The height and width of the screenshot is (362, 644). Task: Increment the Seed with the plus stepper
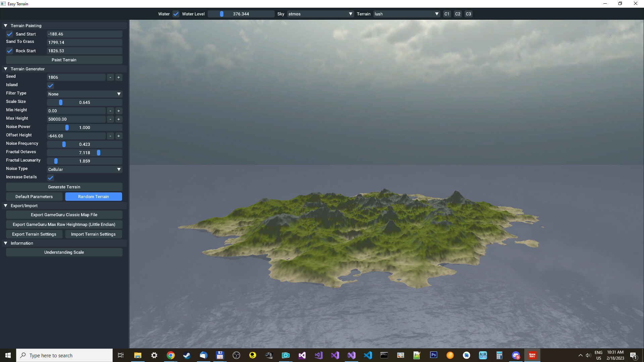point(118,77)
